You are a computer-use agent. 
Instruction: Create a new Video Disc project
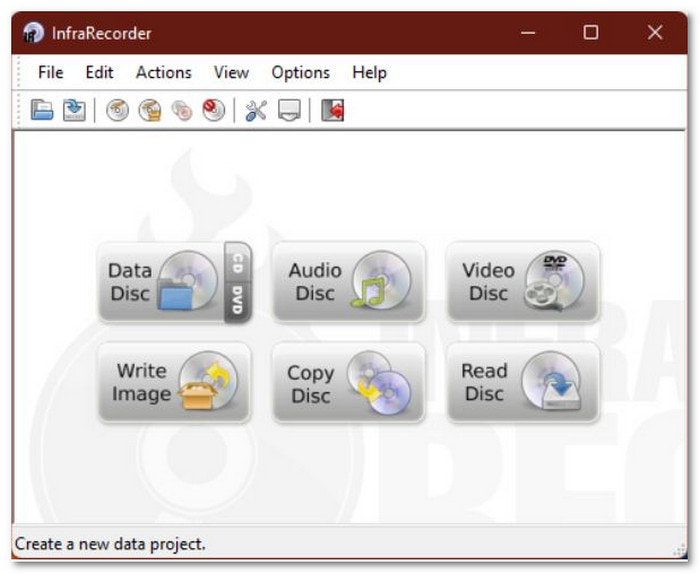[x=523, y=282]
